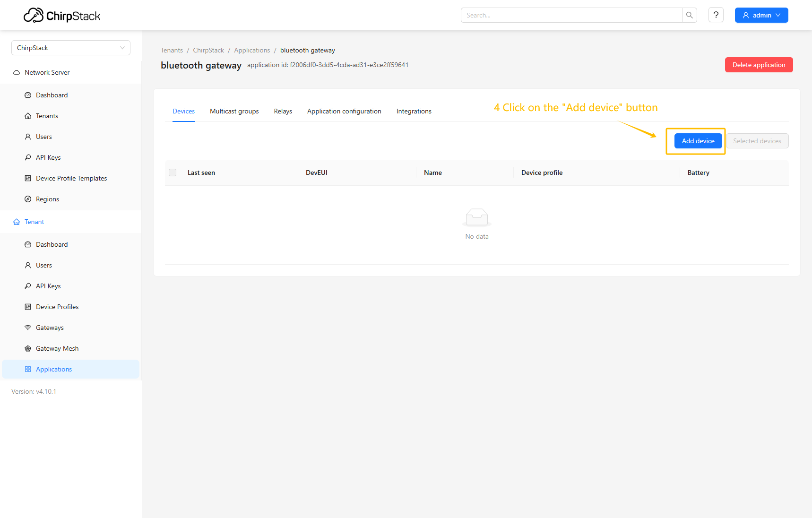Open Gateway Mesh in sidebar
Viewport: 812px width, 518px height.
click(x=57, y=348)
